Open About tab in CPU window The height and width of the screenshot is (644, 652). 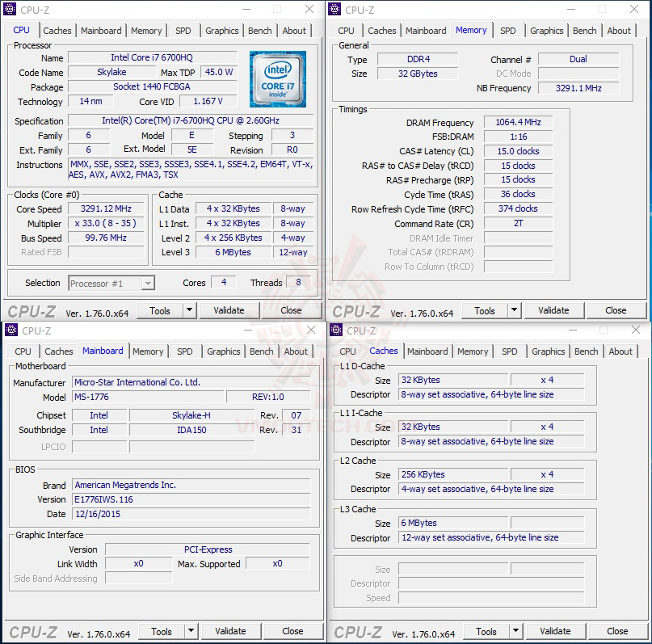point(294,31)
